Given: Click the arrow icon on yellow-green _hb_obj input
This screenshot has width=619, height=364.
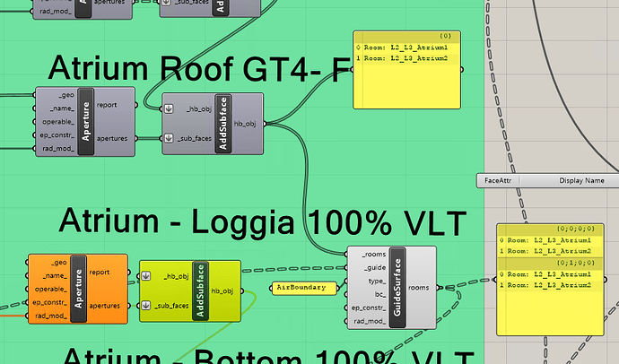Looking at the screenshot, I should point(145,276).
